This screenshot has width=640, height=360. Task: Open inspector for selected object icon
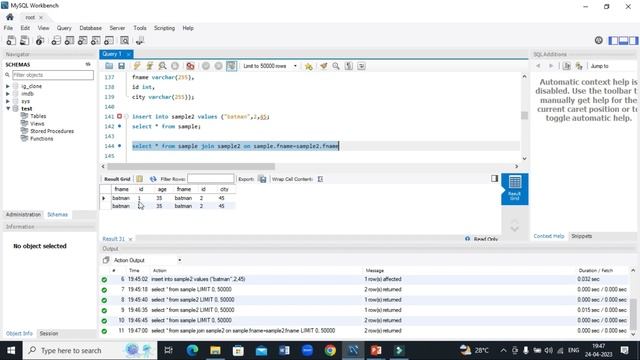[x=40, y=40]
